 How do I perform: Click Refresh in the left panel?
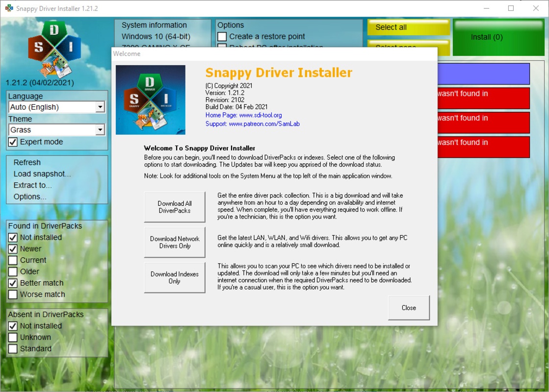pyautogui.click(x=27, y=162)
